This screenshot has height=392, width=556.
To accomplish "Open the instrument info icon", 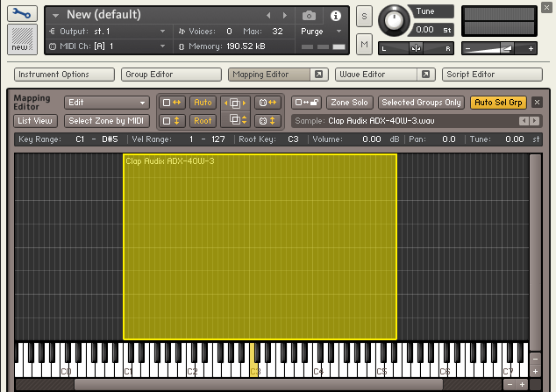I will point(334,16).
